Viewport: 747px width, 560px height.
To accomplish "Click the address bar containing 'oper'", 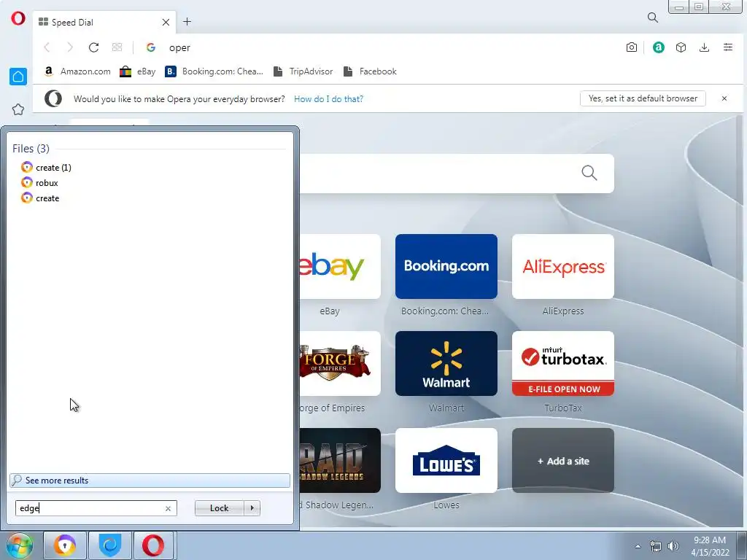I will tap(381, 47).
